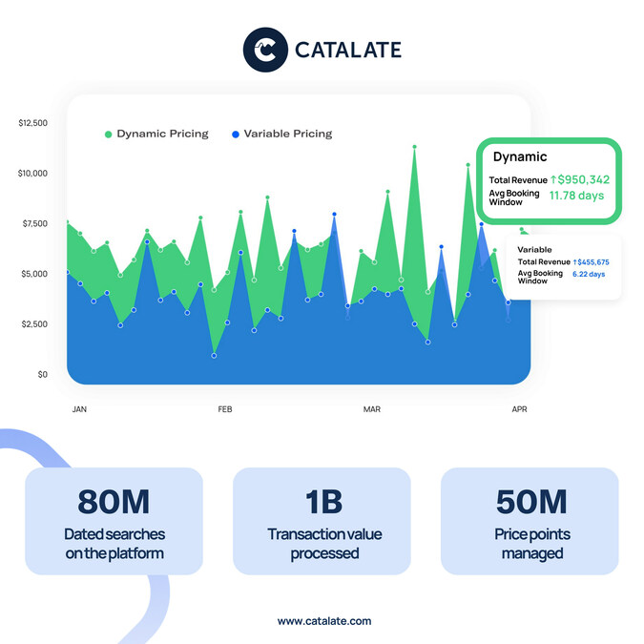
Task: Click the 11.78 days booking window value
Action: click(x=576, y=196)
